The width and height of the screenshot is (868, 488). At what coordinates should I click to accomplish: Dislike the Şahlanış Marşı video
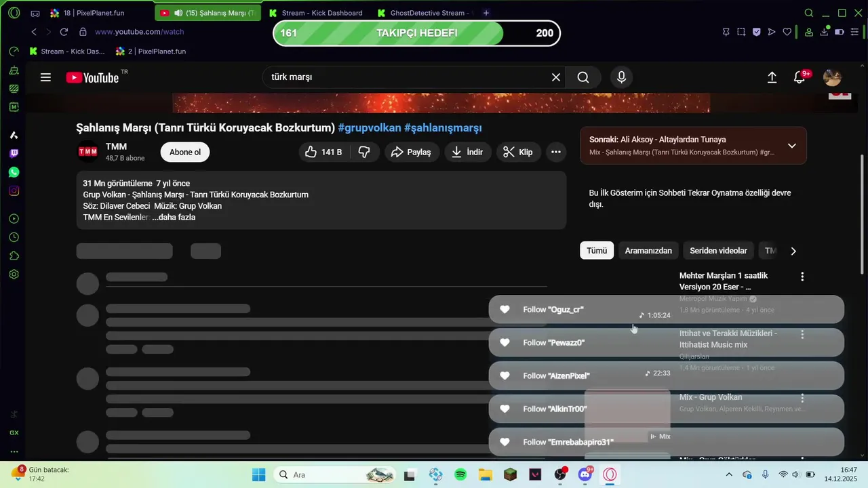(x=364, y=152)
